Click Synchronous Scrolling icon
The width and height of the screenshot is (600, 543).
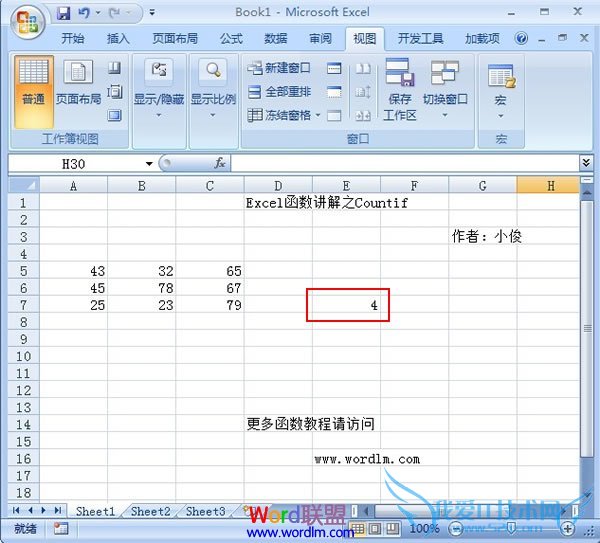click(x=363, y=92)
